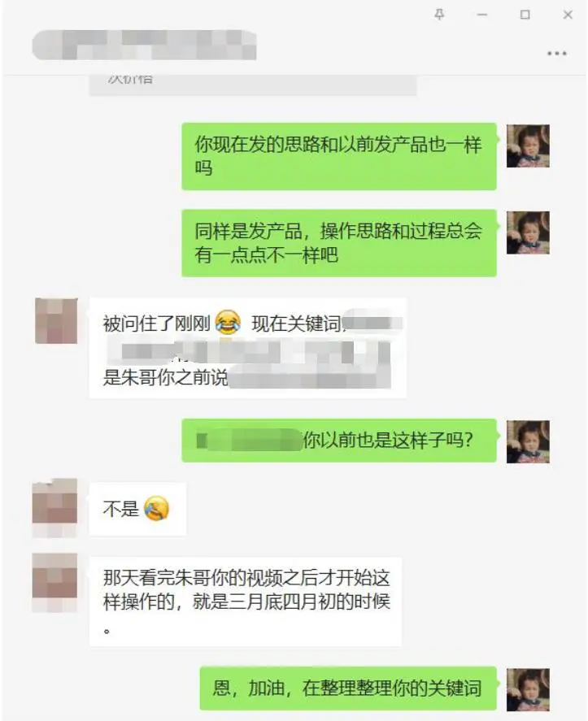The height and width of the screenshot is (721, 588).
Task: Pin the chat window on top
Action: point(439,15)
